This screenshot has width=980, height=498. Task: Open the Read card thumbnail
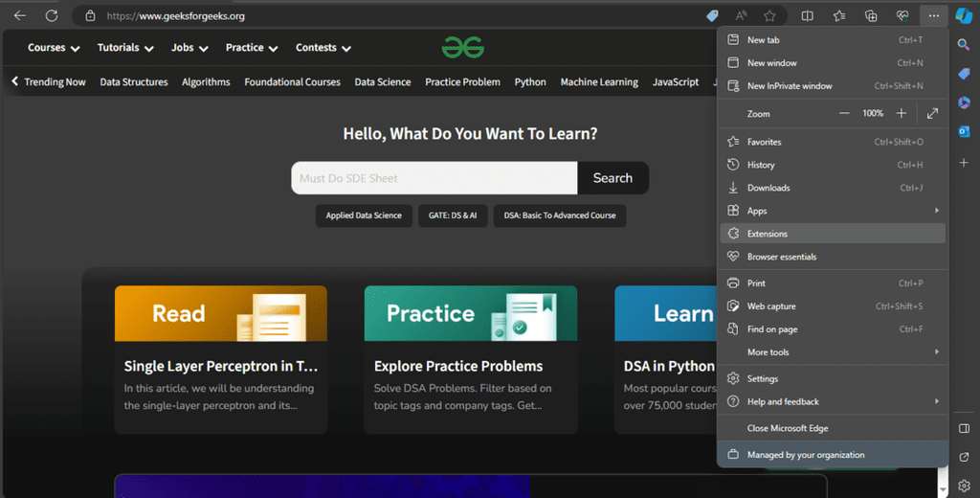(x=221, y=313)
